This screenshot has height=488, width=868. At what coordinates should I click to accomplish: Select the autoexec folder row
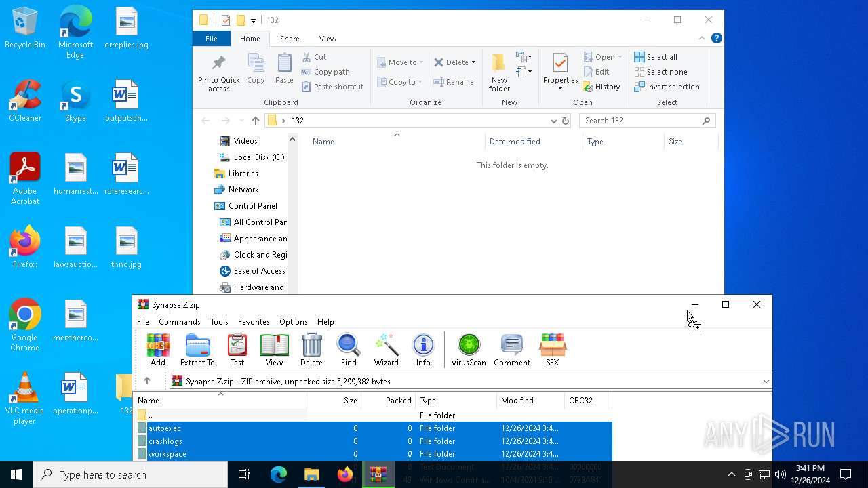pos(373,428)
